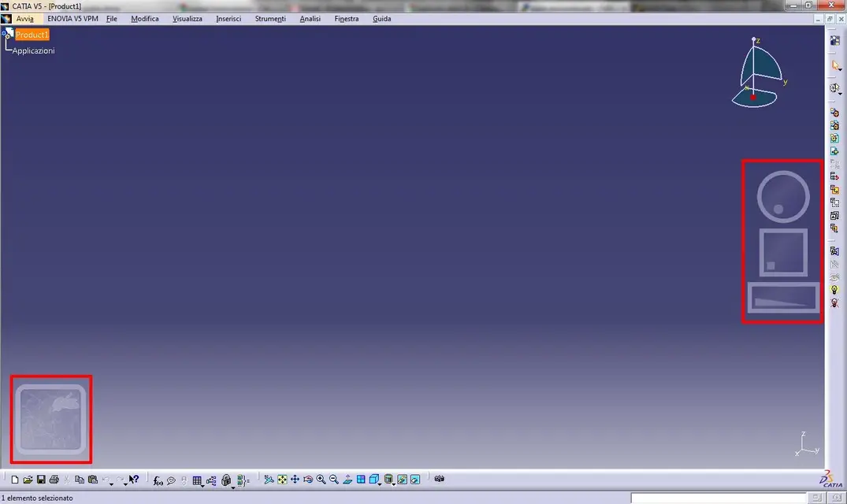847x504 pixels.
Task: Zoom out with magnifier minus icon
Action: [x=334, y=479]
